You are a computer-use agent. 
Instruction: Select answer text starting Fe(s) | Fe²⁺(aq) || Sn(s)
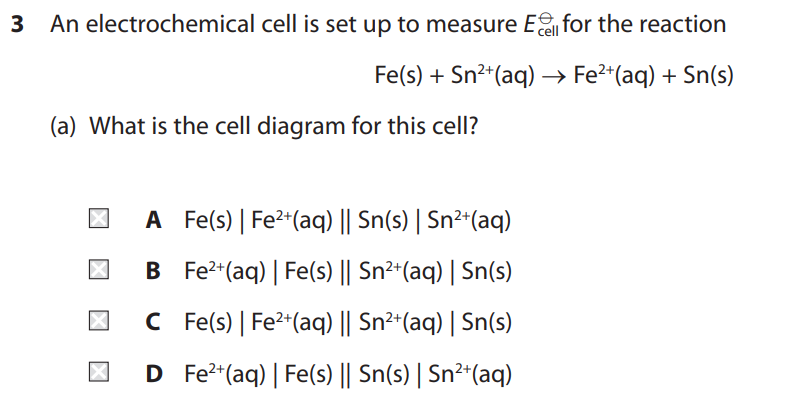pyautogui.click(x=348, y=219)
